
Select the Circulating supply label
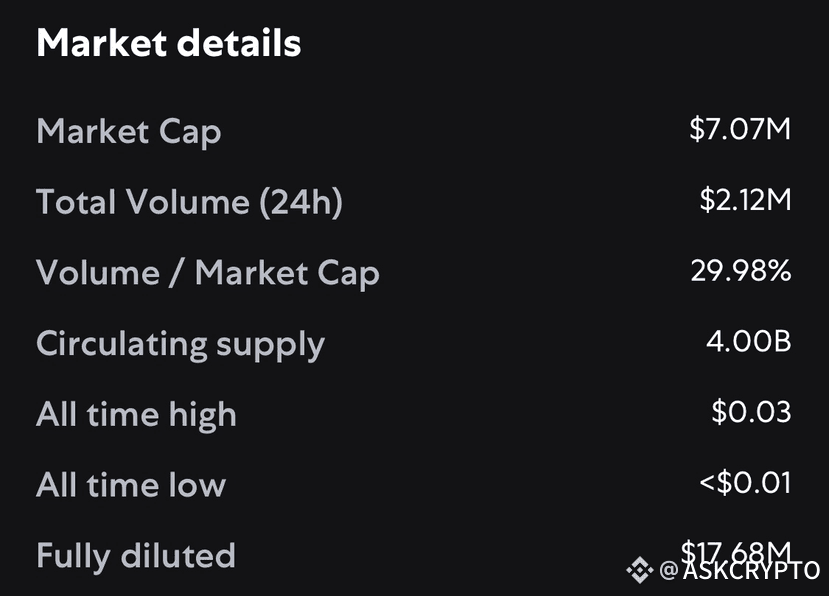click(x=180, y=345)
